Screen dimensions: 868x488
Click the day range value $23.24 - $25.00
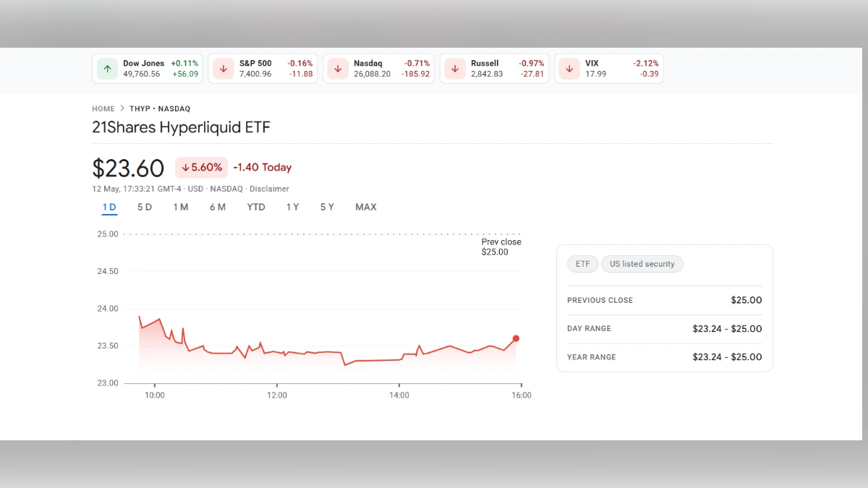(x=727, y=329)
